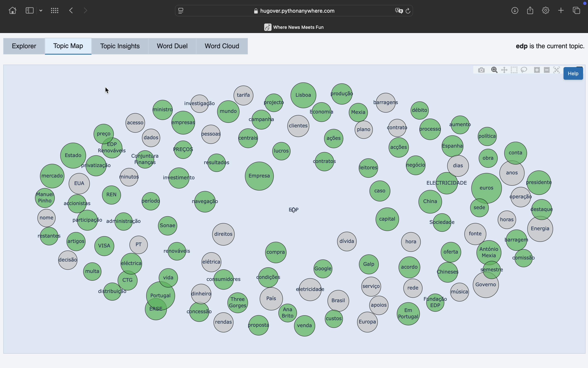Open the page reader menu icon
Image resolution: width=588 pixels, height=368 pixels.
tap(181, 11)
